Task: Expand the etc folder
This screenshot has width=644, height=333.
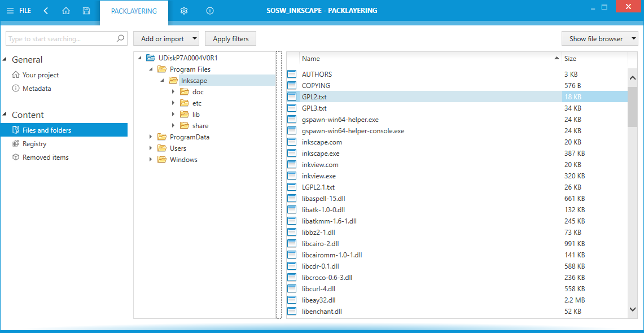Action: [174, 103]
